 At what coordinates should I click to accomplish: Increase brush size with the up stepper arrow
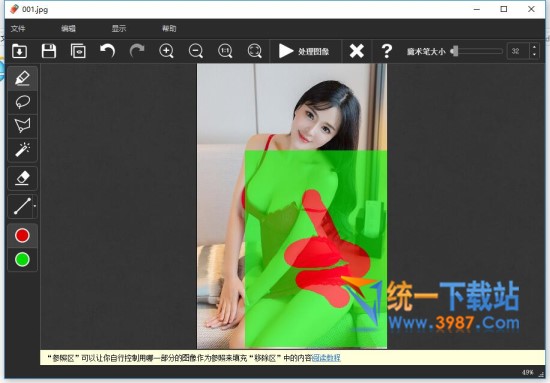click(x=534, y=47)
